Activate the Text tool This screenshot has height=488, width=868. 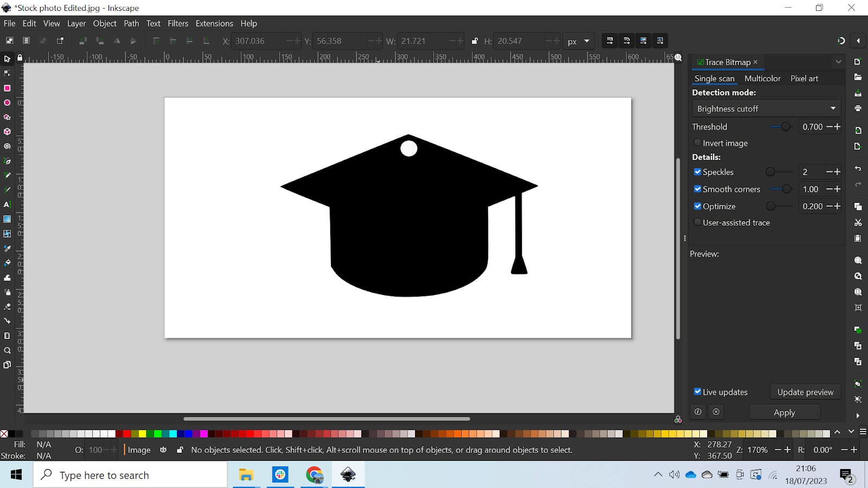pos(7,205)
